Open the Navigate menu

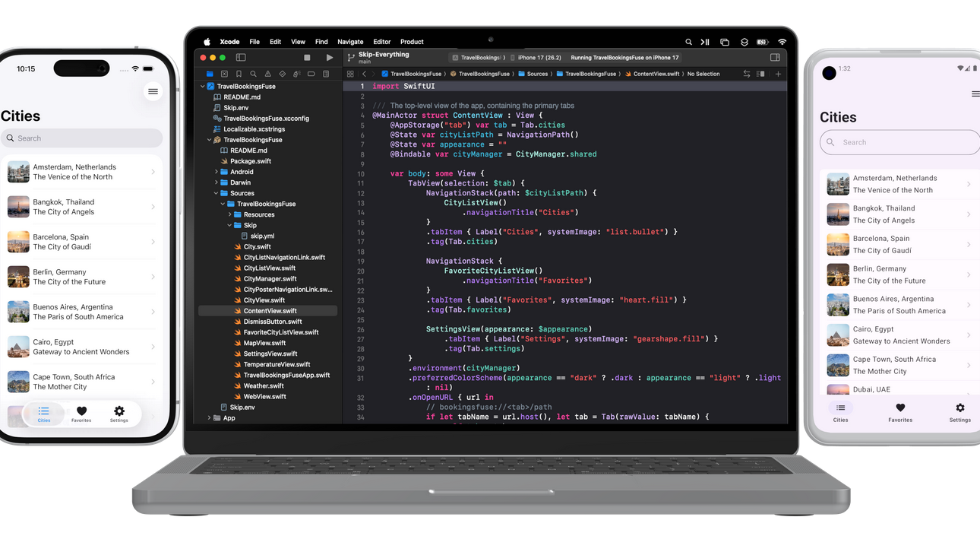[350, 42]
